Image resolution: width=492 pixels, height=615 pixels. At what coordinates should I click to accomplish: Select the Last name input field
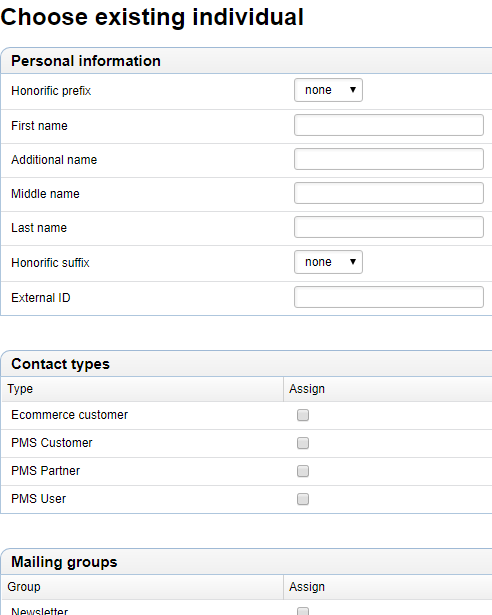(x=388, y=227)
